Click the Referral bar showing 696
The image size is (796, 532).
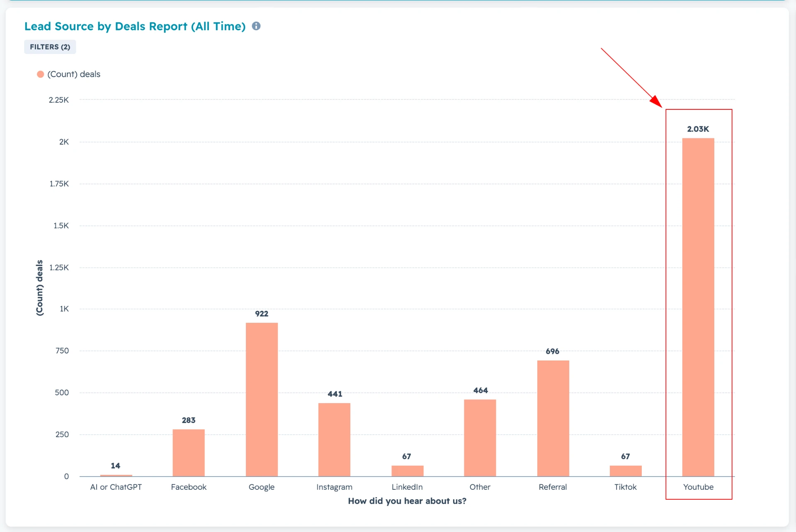point(553,418)
